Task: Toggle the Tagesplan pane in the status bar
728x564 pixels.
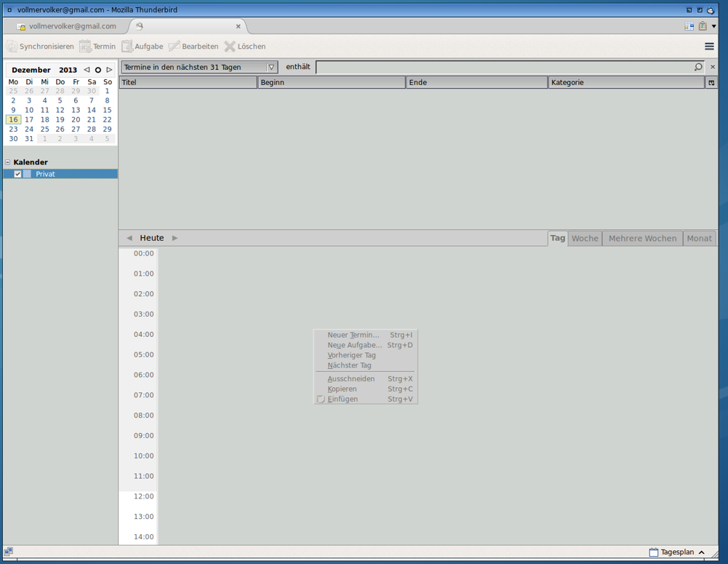Action: coord(677,552)
